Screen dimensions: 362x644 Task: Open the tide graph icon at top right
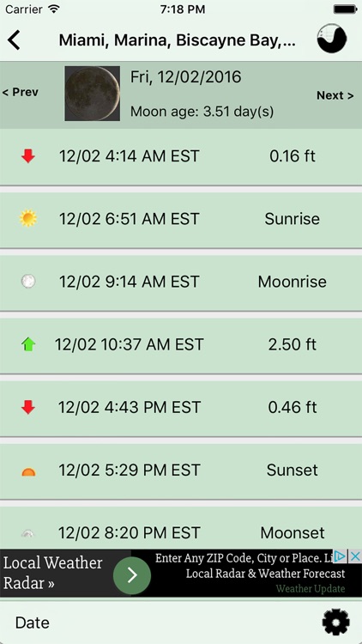(x=332, y=38)
